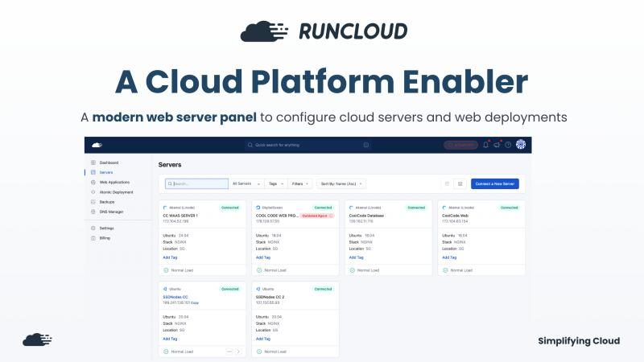This screenshot has width=644, height=362.
Task: Open the user avatar profile menu
Action: click(x=521, y=145)
